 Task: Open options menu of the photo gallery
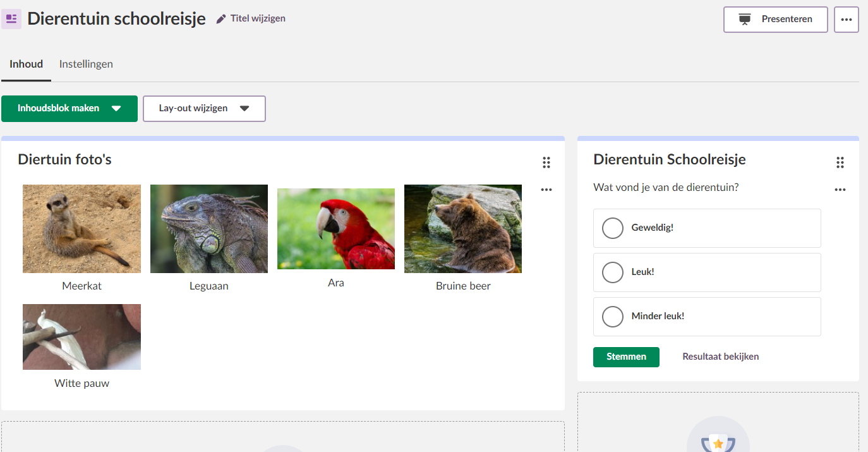546,190
